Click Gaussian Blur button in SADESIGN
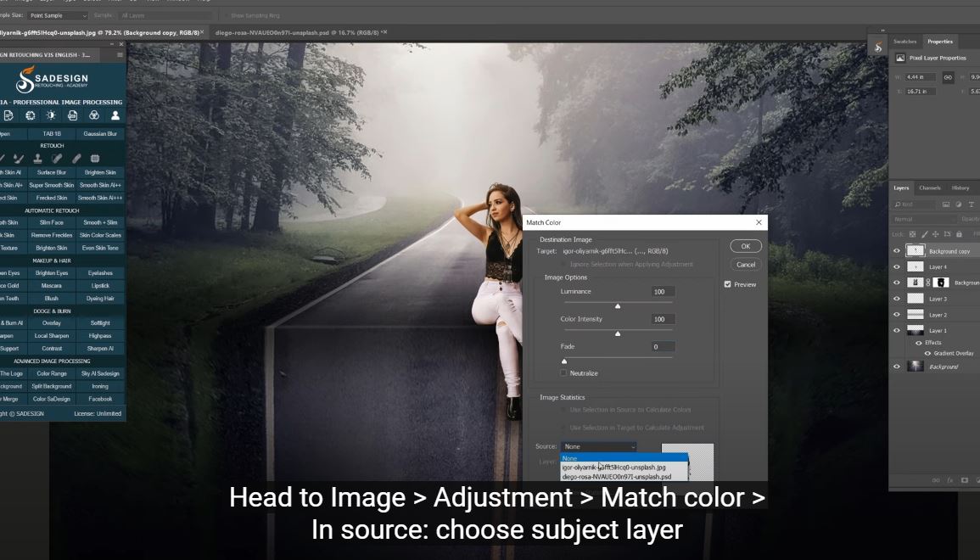The height and width of the screenshot is (560, 980). (100, 134)
